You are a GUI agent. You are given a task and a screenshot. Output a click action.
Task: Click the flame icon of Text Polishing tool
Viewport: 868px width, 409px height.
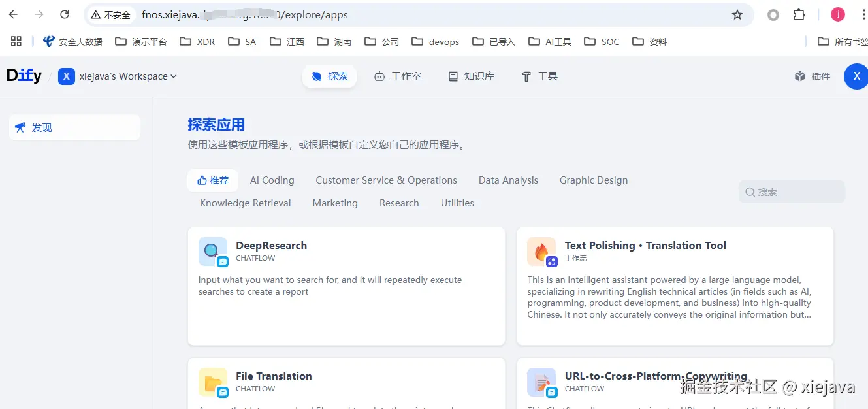tap(541, 252)
